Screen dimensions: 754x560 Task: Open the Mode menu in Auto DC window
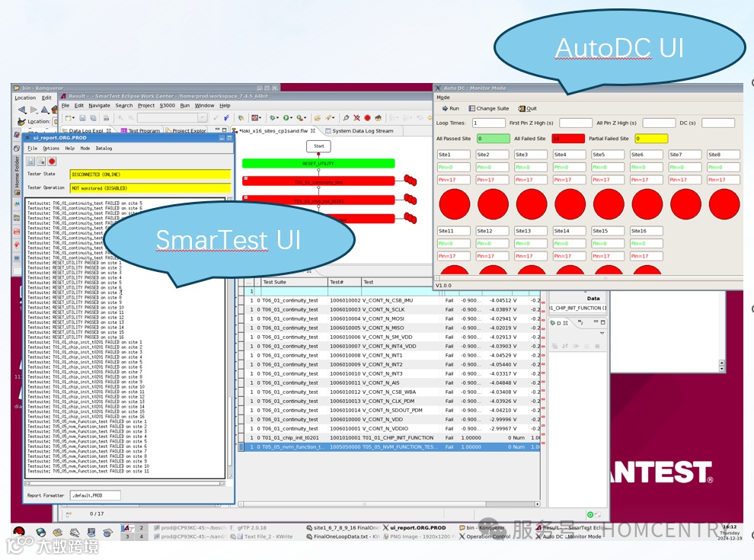coord(442,98)
